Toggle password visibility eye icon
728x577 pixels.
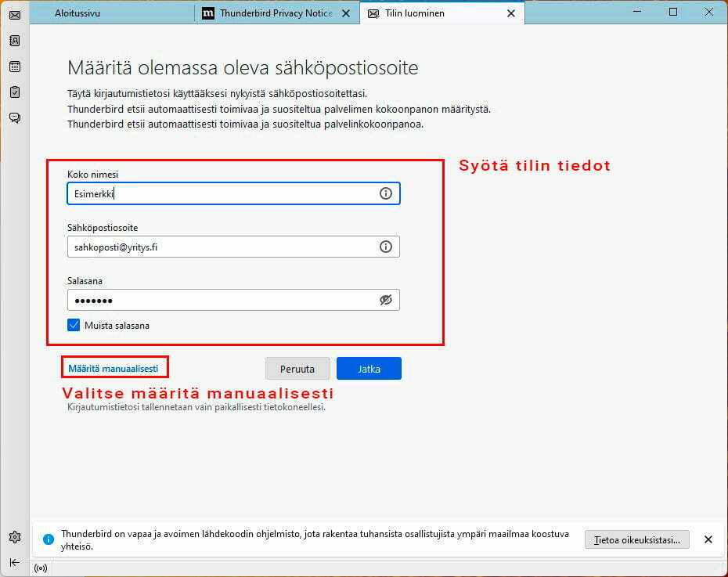click(386, 301)
